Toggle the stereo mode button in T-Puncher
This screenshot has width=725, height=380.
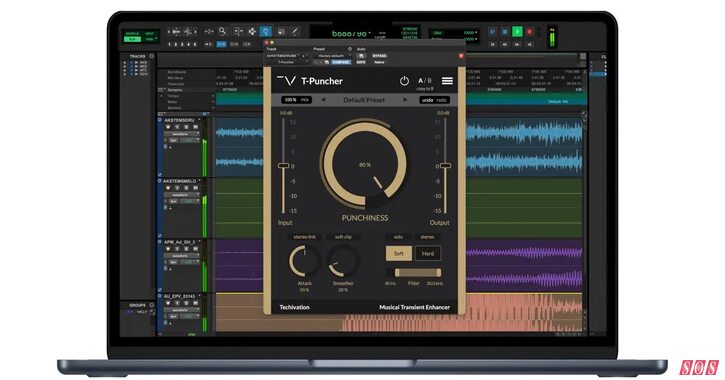pyautogui.click(x=427, y=237)
